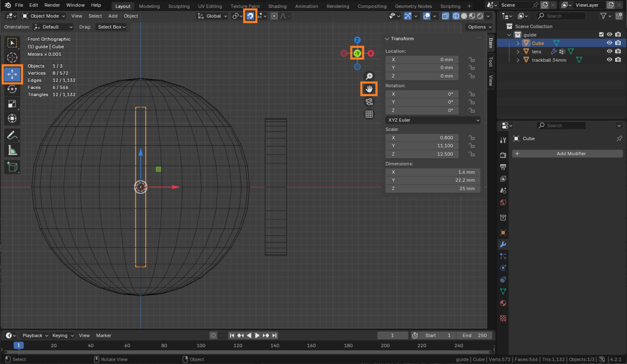Image resolution: width=627 pixels, height=364 pixels.
Task: Click the viewport Options button
Action: pyautogui.click(x=479, y=27)
